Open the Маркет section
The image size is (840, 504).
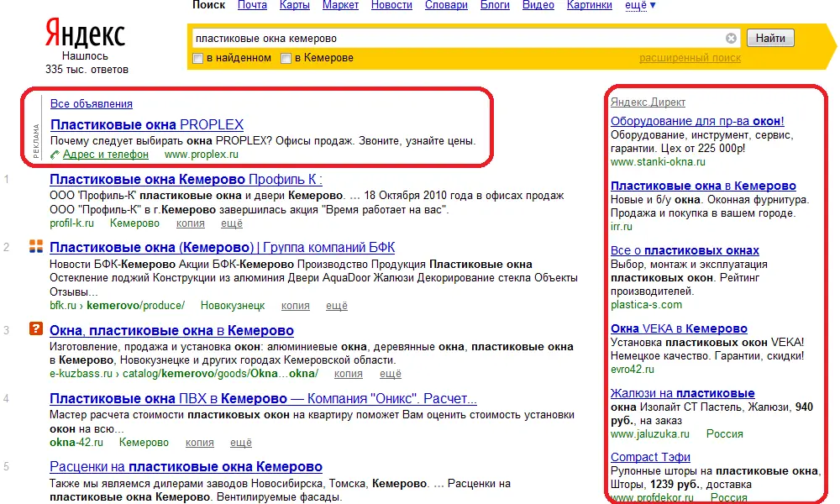point(340,5)
